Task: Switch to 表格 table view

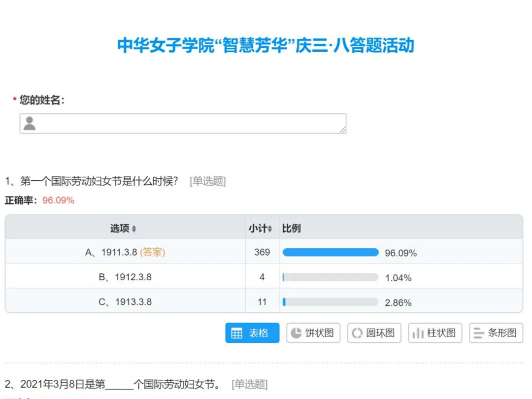Action: [252, 333]
